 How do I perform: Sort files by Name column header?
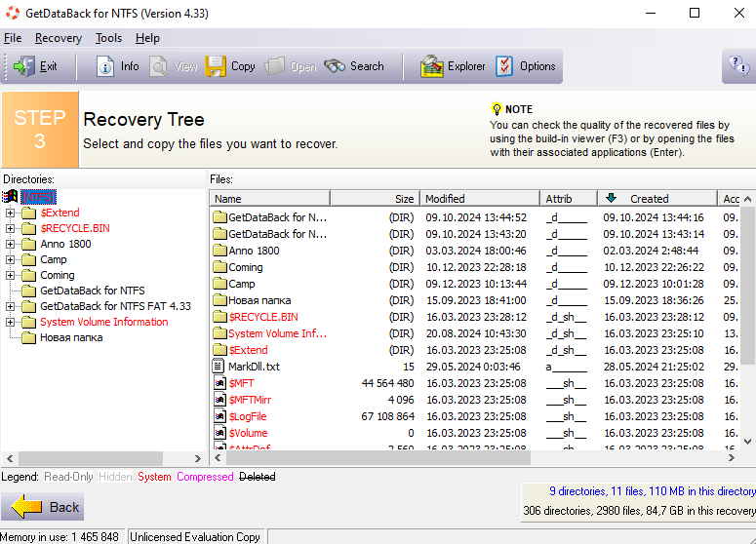(x=270, y=199)
